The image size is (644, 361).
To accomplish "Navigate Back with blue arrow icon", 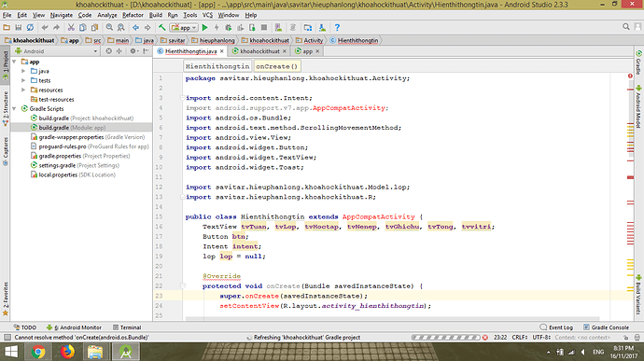I will 135,27.
